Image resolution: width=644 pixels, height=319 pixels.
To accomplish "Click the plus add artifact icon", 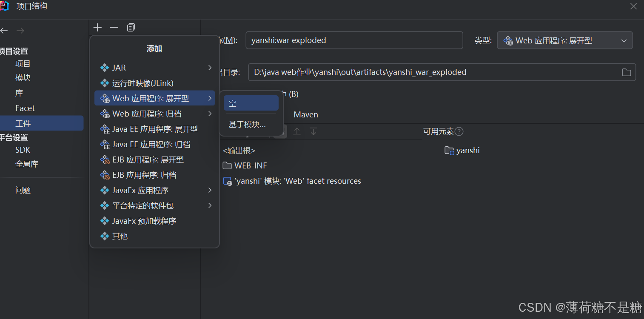I will point(98,28).
